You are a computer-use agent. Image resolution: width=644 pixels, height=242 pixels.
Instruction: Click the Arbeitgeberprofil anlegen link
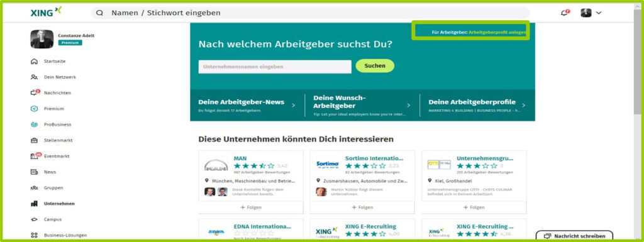[x=497, y=32]
